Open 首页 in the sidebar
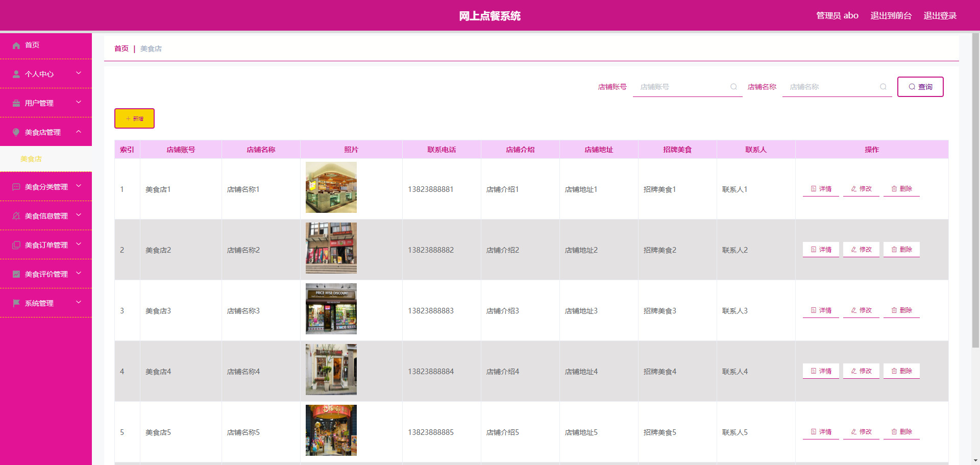Screen dimensions: 980x465 (x=46, y=45)
